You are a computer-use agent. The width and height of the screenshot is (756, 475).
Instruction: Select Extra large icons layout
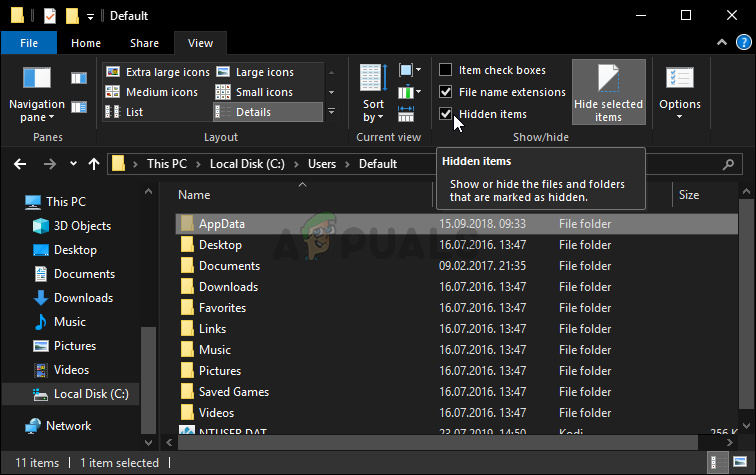pyautogui.click(x=158, y=72)
